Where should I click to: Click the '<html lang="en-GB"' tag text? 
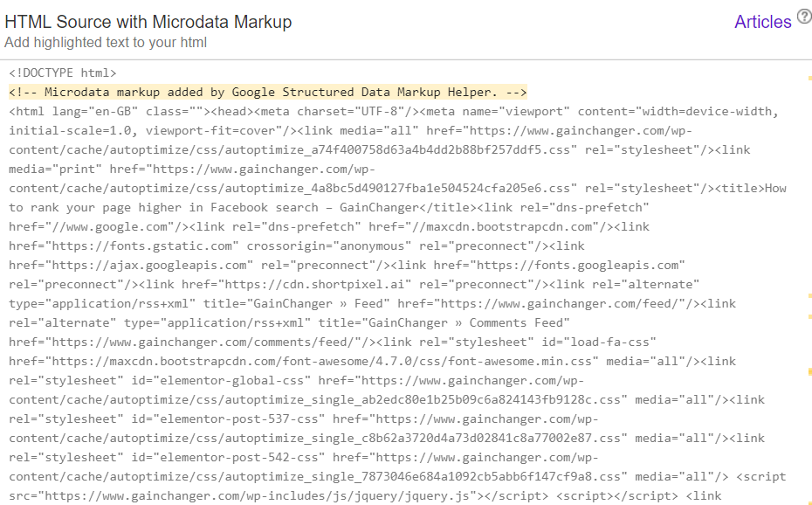tap(73, 111)
